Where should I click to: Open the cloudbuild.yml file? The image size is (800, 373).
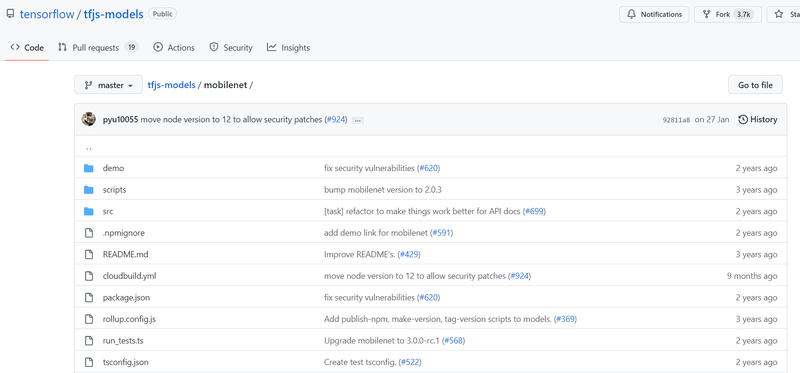coord(130,276)
